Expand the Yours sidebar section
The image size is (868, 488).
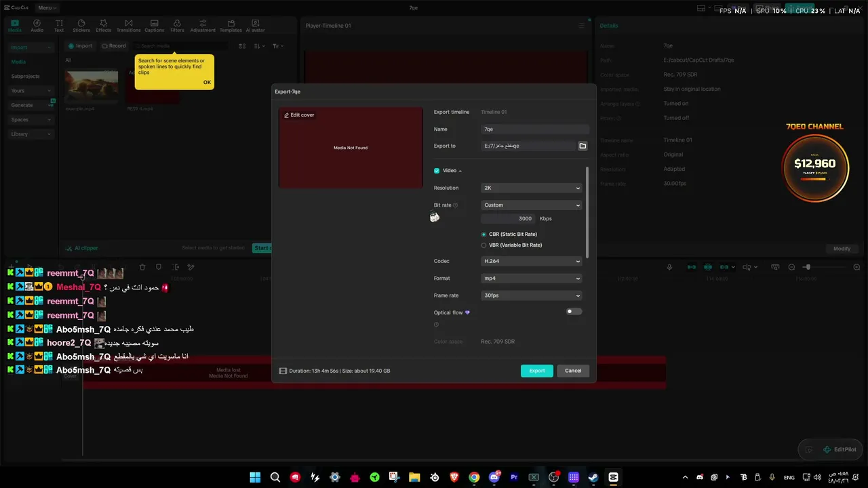31,91
